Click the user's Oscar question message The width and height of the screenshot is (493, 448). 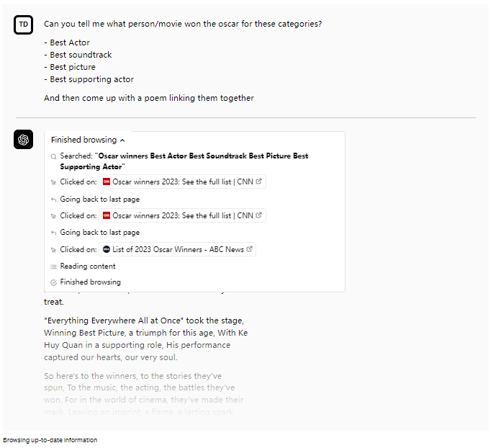[x=183, y=24]
